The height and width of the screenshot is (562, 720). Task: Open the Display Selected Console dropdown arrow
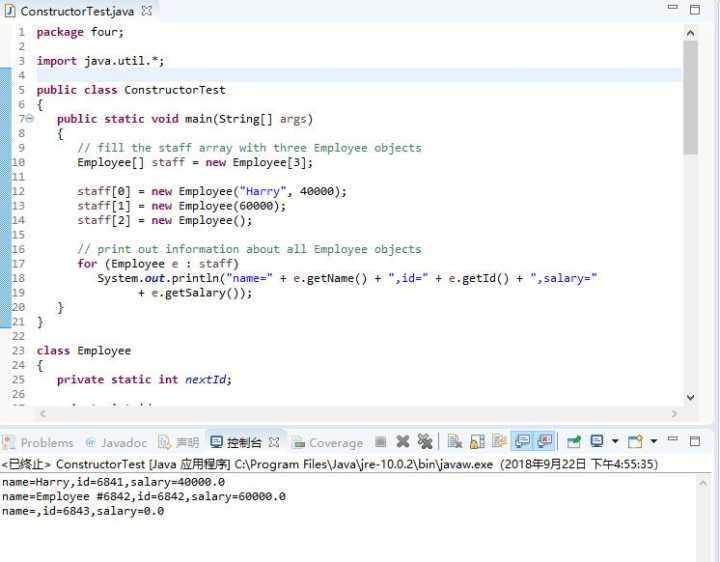tap(615, 442)
